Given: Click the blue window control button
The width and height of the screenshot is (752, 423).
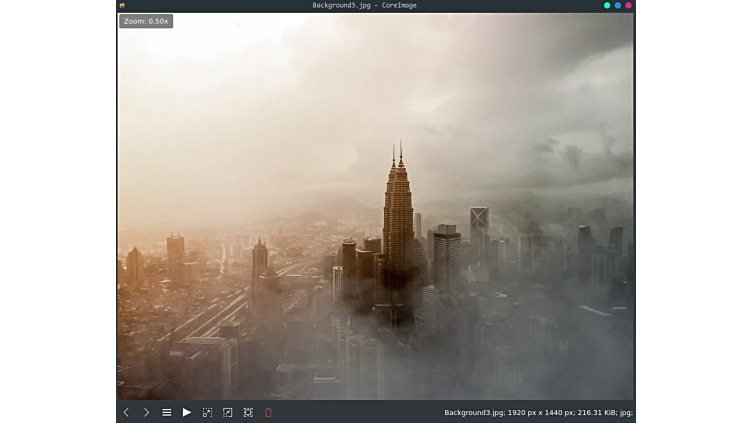Looking at the screenshot, I should [618, 6].
